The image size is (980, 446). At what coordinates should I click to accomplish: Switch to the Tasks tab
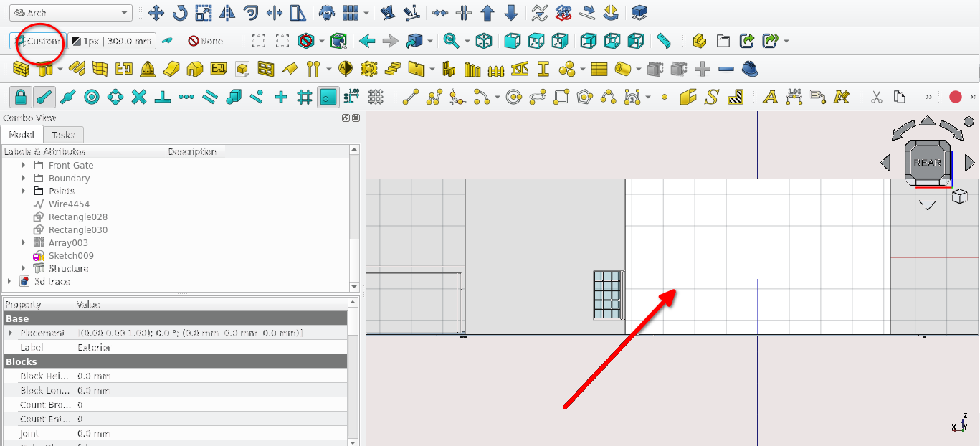pyautogui.click(x=63, y=135)
